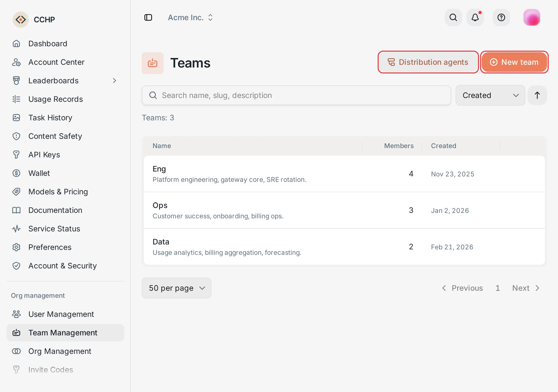Select page 1 in pagination
The height and width of the screenshot is (392, 558).
coord(498,288)
